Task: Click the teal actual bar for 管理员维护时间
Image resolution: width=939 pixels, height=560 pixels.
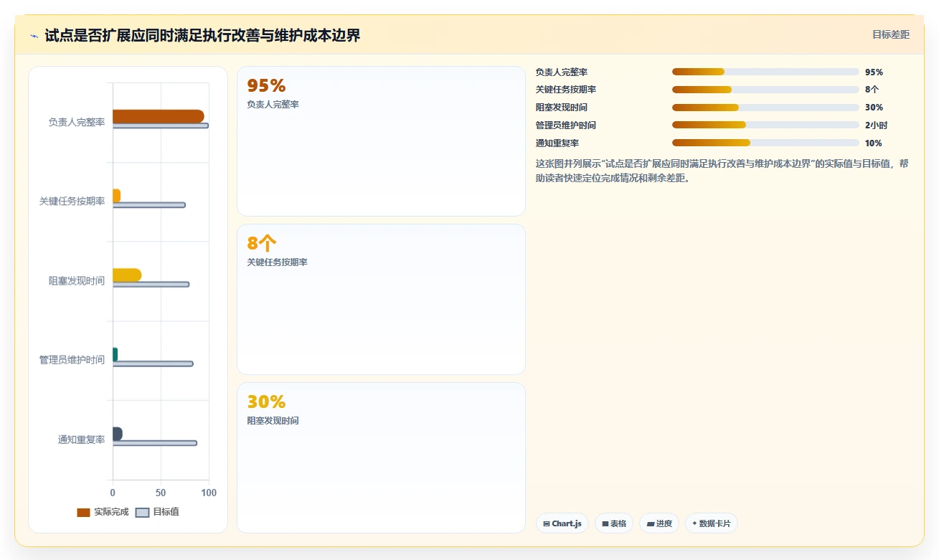Action: click(115, 354)
